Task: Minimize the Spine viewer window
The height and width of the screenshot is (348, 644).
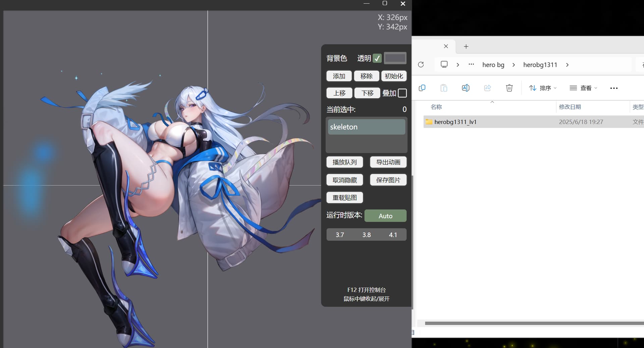Action: pyautogui.click(x=366, y=4)
